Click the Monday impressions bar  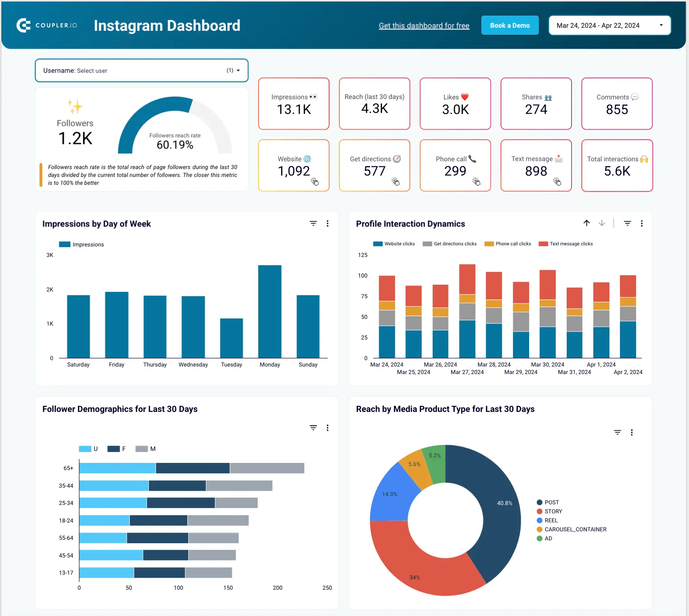(270, 311)
